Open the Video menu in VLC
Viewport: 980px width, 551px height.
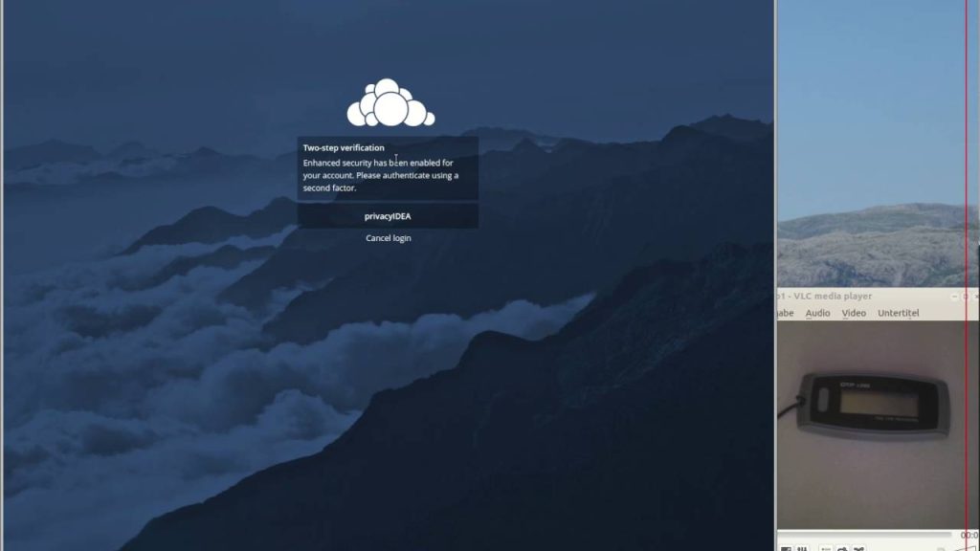pos(853,313)
